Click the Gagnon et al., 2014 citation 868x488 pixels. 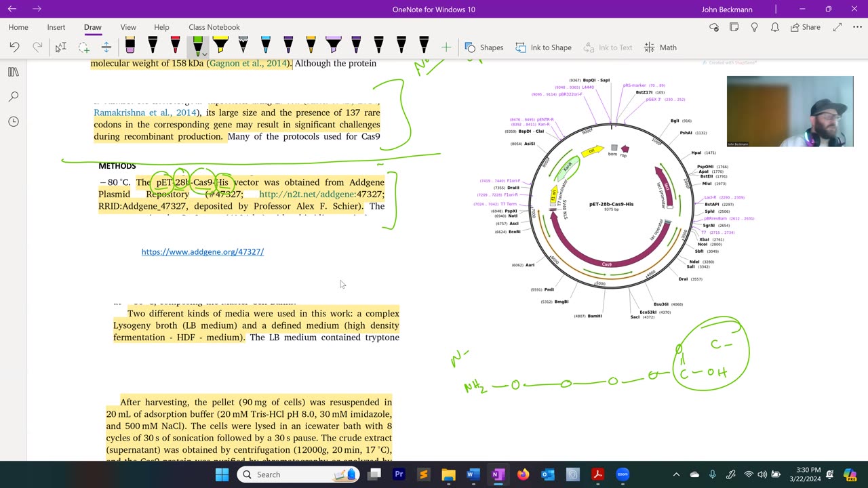[249, 63]
